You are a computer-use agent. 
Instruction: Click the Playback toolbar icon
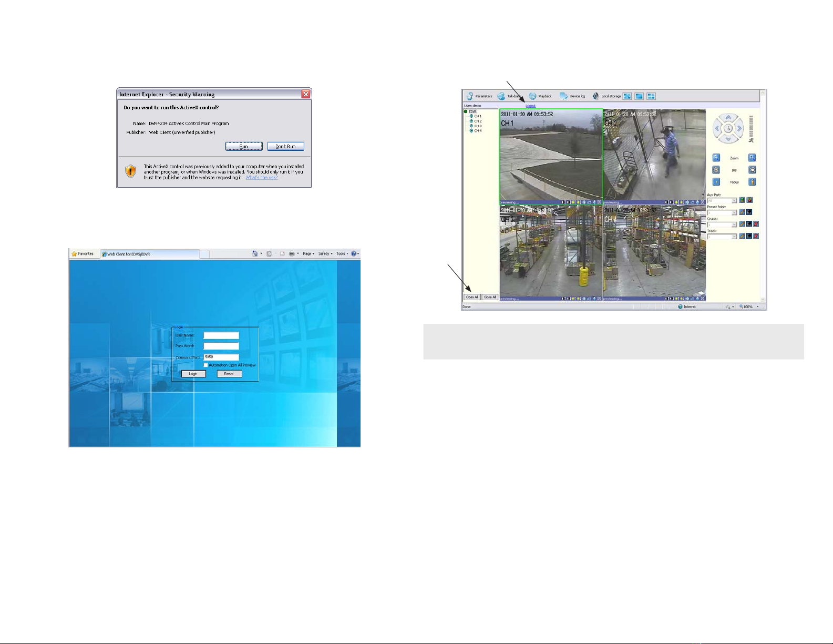(532, 96)
